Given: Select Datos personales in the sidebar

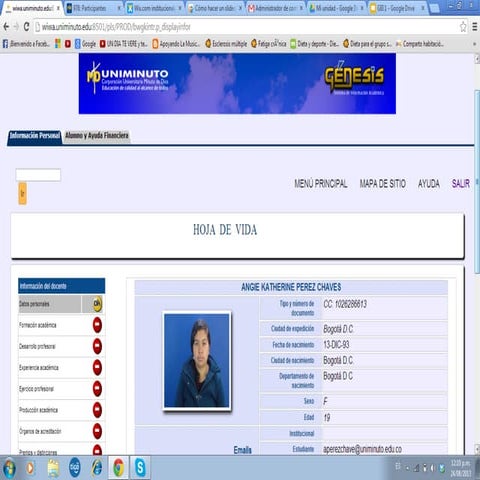Looking at the screenshot, I should click(49, 304).
